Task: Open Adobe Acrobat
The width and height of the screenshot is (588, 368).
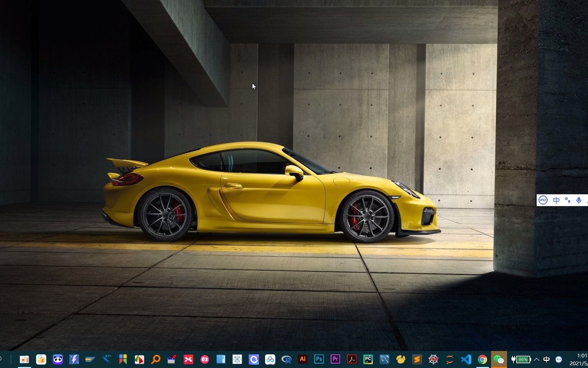Action: point(352,359)
